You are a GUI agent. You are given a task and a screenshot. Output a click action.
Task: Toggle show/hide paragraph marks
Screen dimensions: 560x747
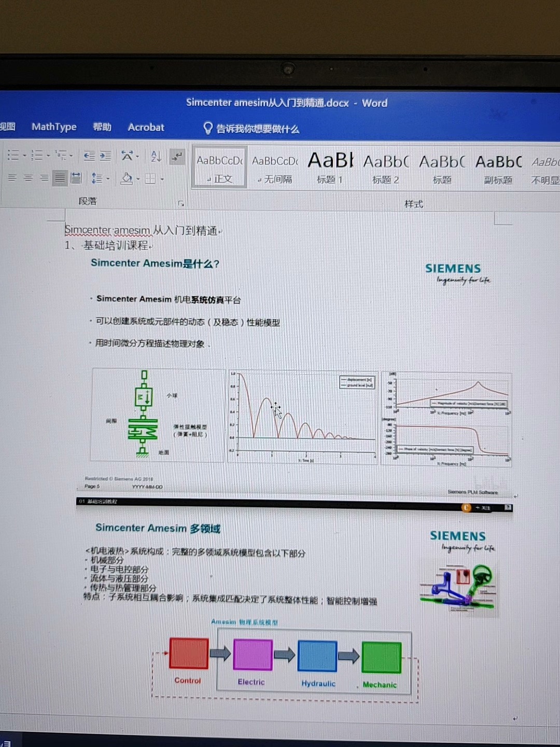coord(177,156)
